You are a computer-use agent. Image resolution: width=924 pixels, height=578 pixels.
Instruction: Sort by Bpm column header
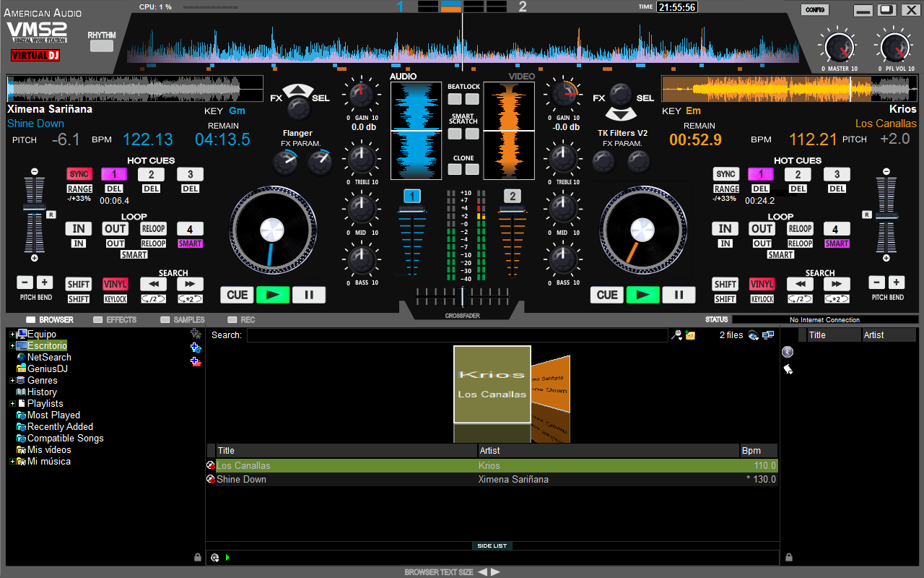[x=759, y=451]
